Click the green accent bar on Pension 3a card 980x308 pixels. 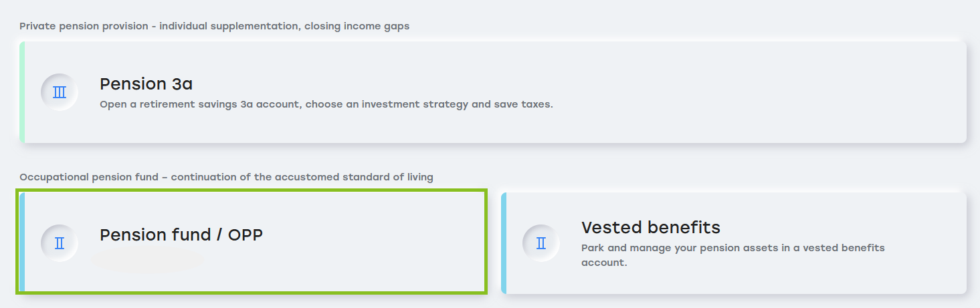pos(22,92)
